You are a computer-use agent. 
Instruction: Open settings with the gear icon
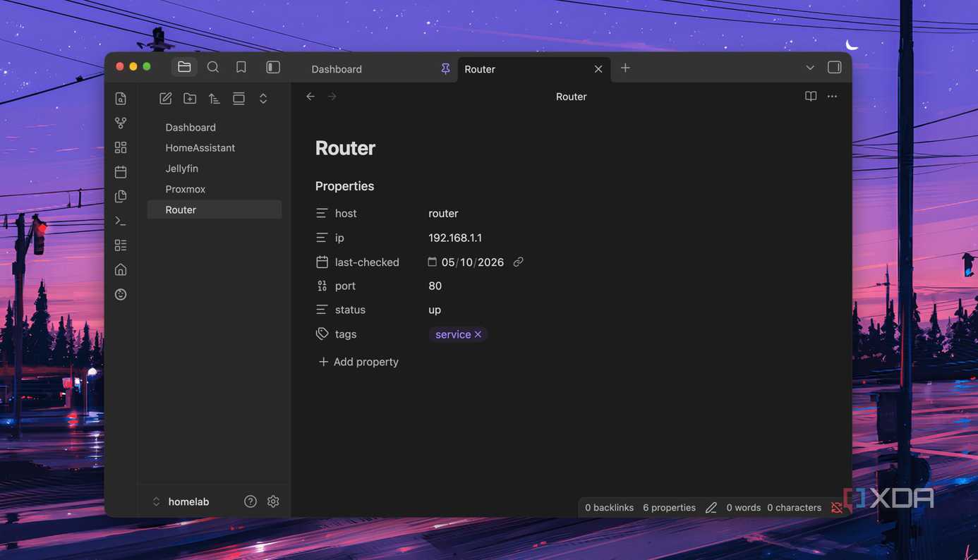click(273, 501)
